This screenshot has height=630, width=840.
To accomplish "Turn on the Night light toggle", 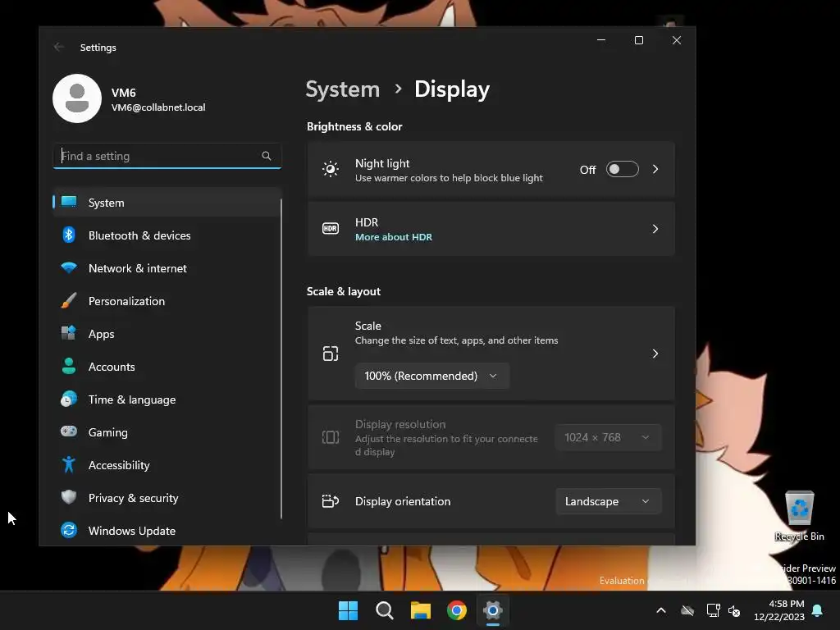I will coord(623,169).
